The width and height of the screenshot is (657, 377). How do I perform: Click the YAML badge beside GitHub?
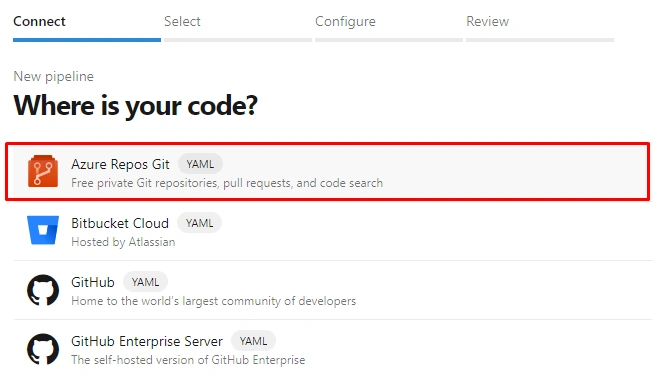145,282
